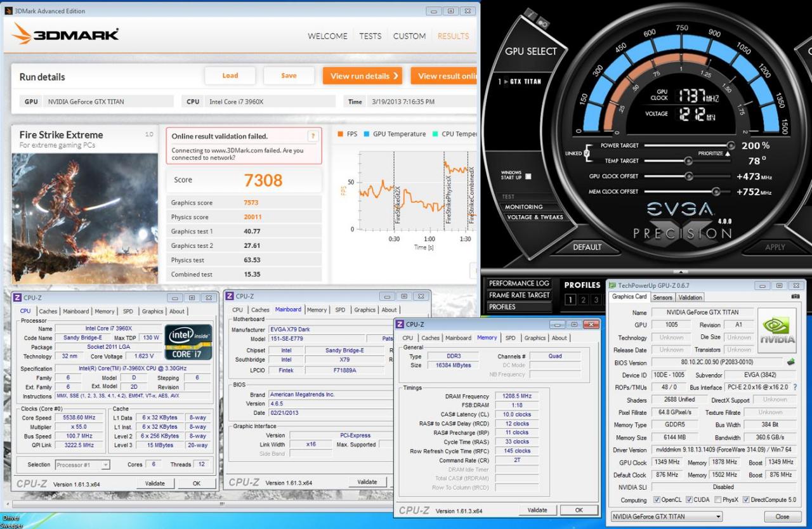Switch to the Sensors tab in GPU-Z
This screenshot has width=812, height=529.
coord(662,297)
